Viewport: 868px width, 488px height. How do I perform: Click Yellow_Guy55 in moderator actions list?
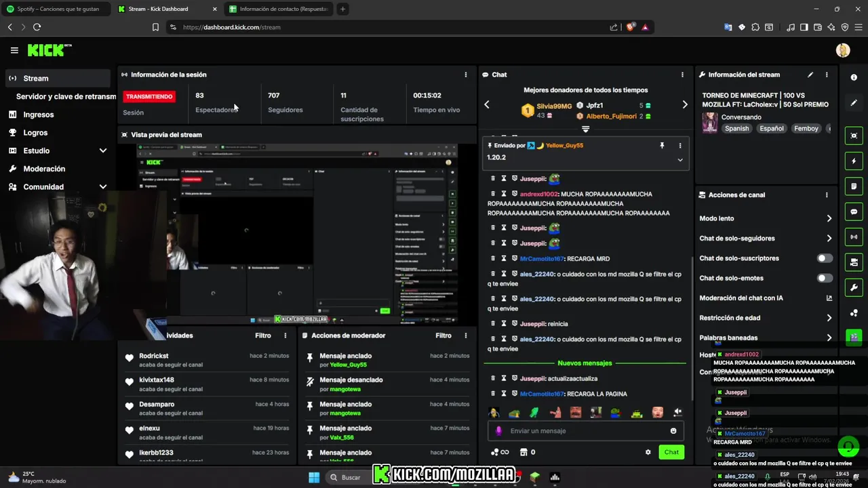click(x=348, y=365)
